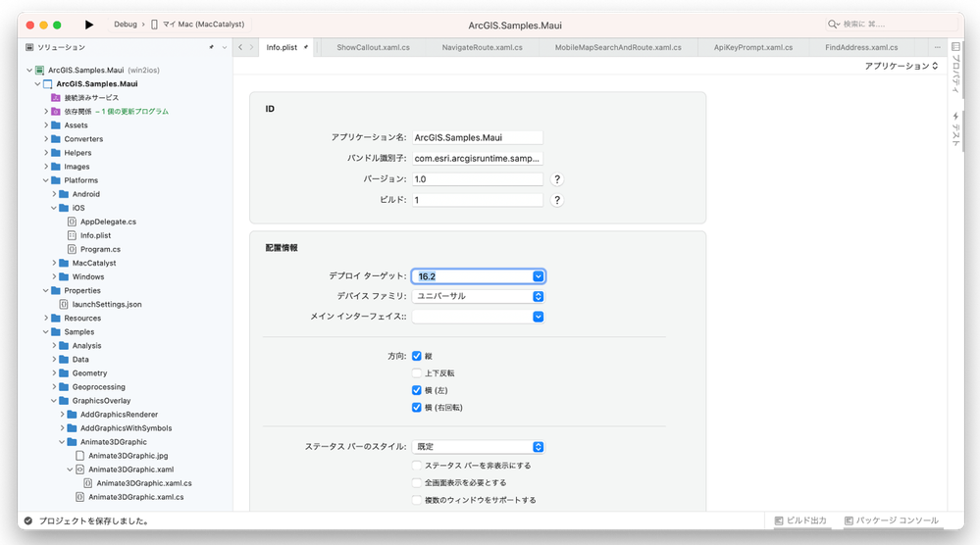Uncheck the 縦 orientation checkbox
This screenshot has height=545, width=980.
pyautogui.click(x=417, y=356)
